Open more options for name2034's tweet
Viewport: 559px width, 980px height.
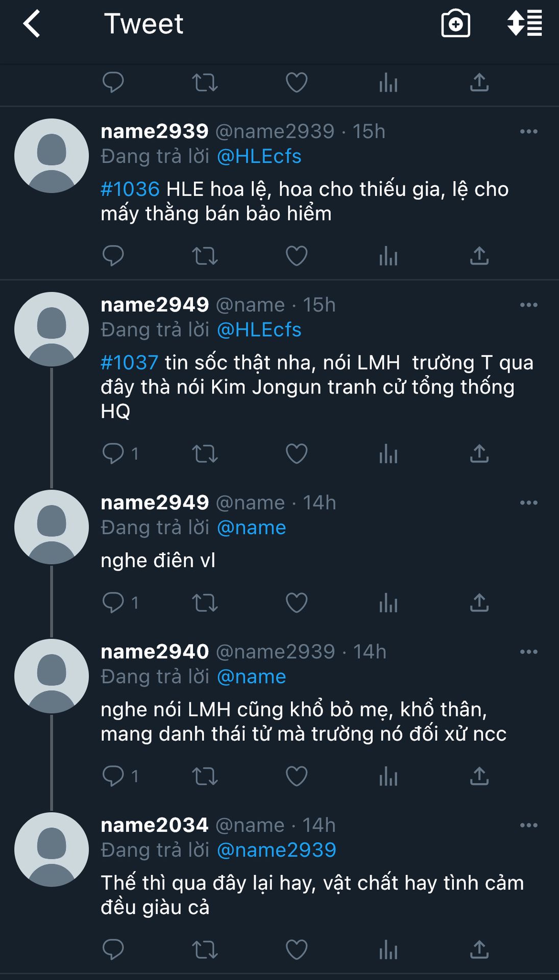528,825
